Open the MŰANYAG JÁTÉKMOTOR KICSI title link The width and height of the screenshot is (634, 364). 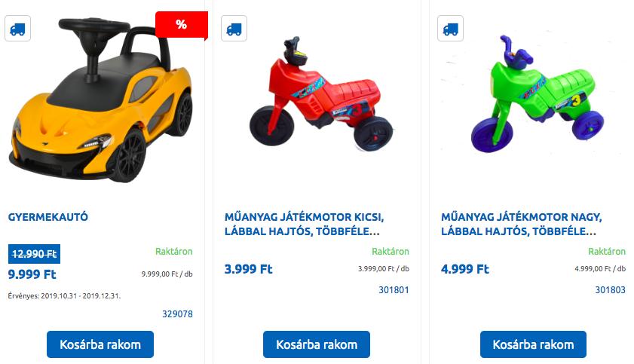pyautogui.click(x=304, y=225)
